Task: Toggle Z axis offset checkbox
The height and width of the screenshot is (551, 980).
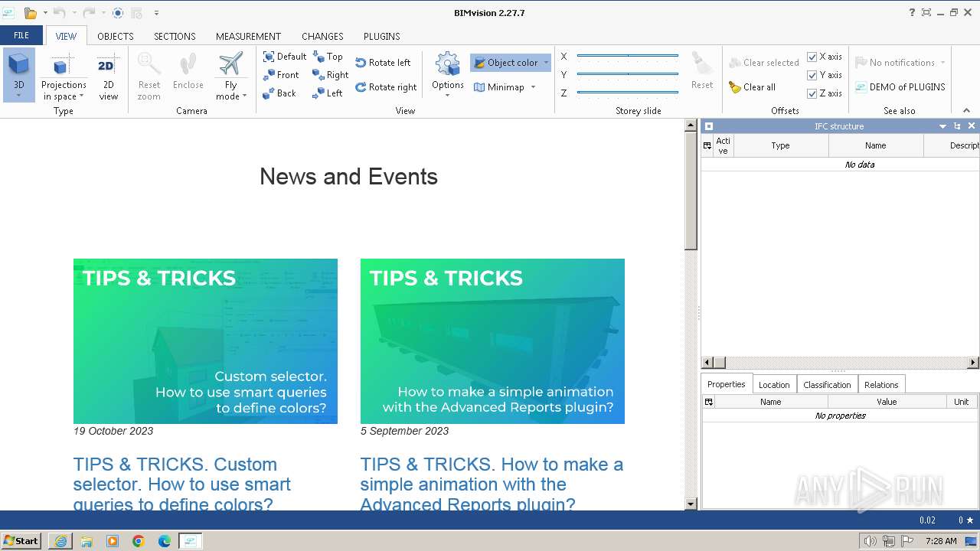Action: tap(812, 93)
